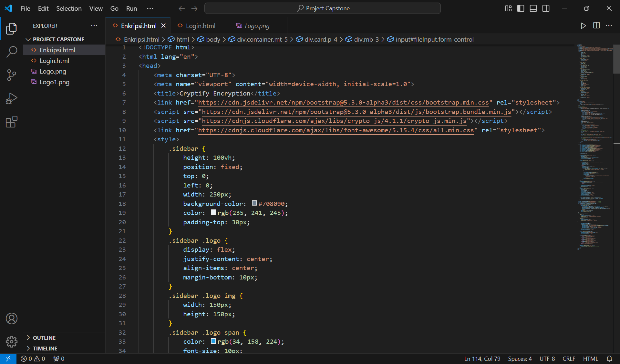Open the Accounts menu icon
The width and height of the screenshot is (620, 364).
click(12, 318)
